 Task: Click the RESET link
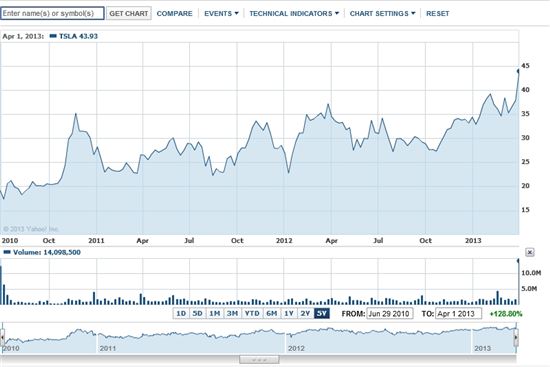437,13
